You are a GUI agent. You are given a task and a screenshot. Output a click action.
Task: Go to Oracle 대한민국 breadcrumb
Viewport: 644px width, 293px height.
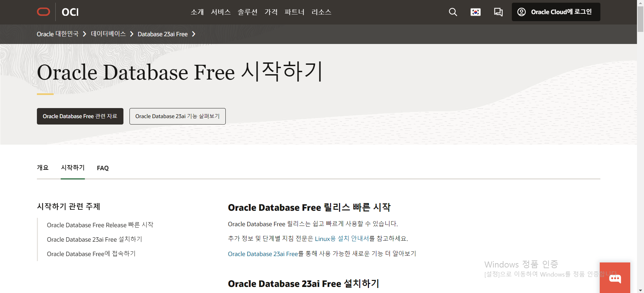pos(57,34)
